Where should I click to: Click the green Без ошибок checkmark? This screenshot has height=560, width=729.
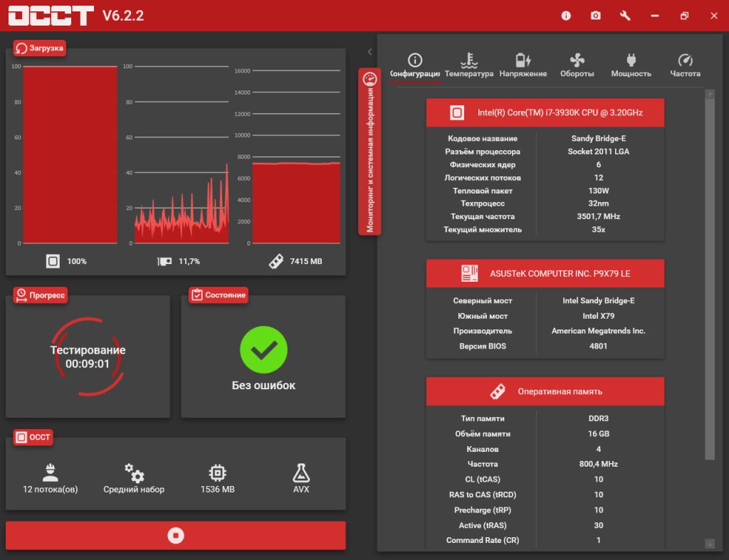(x=263, y=349)
